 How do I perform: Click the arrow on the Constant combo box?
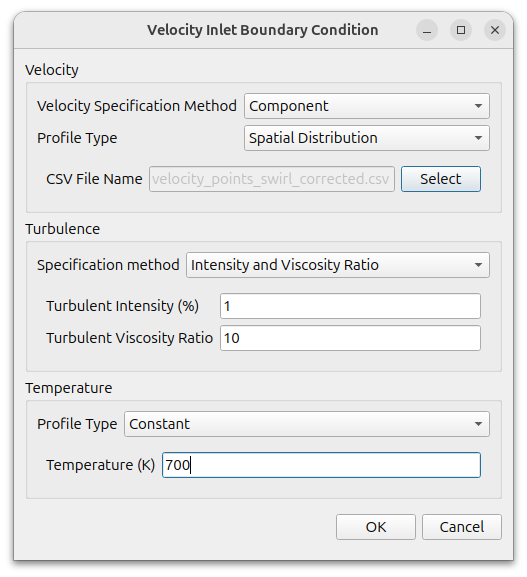click(x=478, y=424)
